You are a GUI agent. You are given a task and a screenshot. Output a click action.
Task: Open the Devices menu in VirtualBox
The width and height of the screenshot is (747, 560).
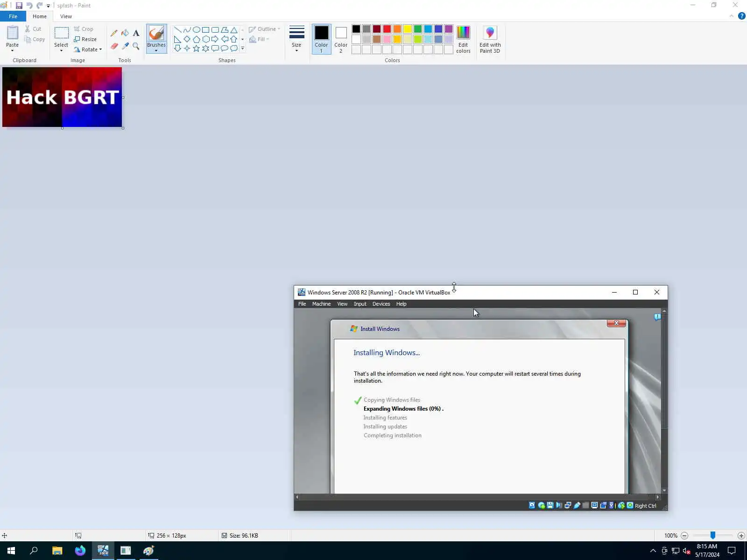click(381, 304)
